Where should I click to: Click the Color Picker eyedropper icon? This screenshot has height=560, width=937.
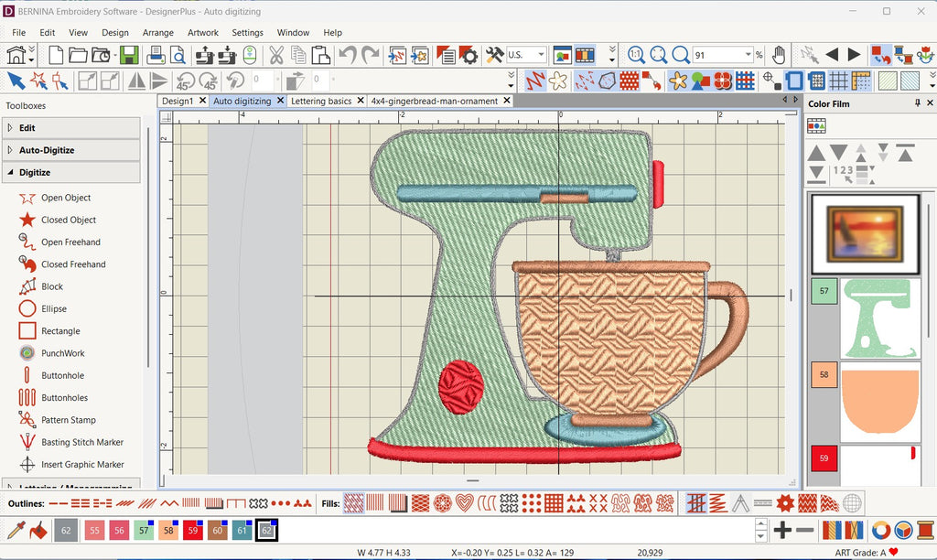[x=16, y=530]
